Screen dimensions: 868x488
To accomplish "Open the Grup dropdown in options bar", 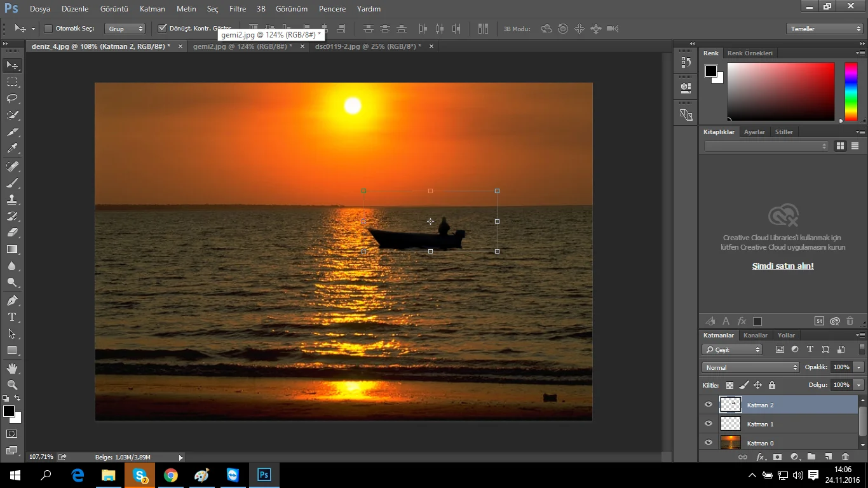I will coord(125,29).
